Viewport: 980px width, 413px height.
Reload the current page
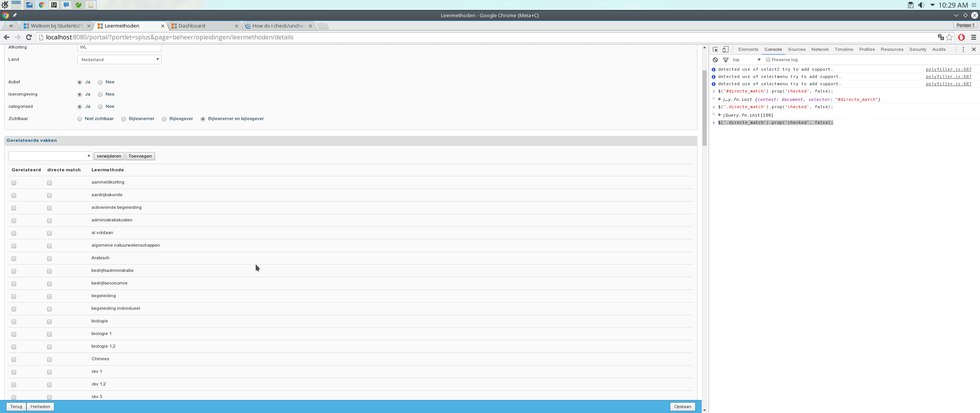point(29,37)
